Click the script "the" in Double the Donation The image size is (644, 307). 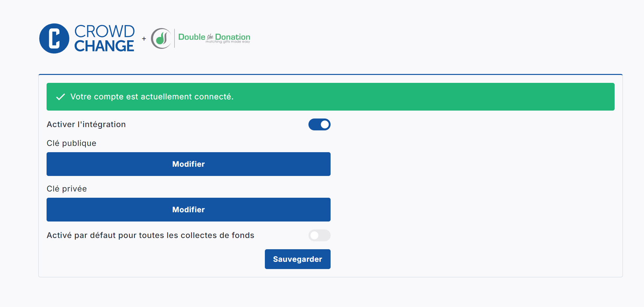210,37
